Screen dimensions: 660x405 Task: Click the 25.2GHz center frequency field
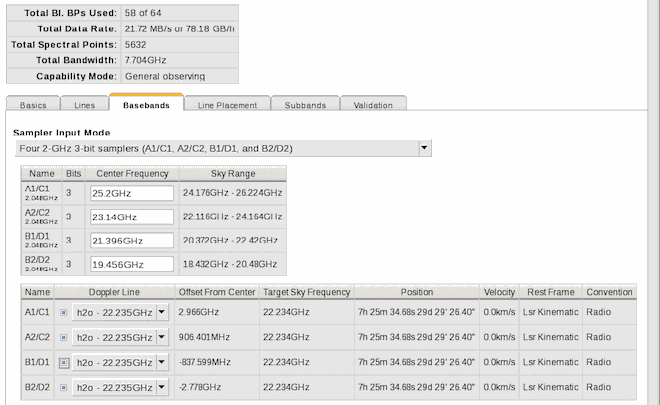click(x=131, y=193)
